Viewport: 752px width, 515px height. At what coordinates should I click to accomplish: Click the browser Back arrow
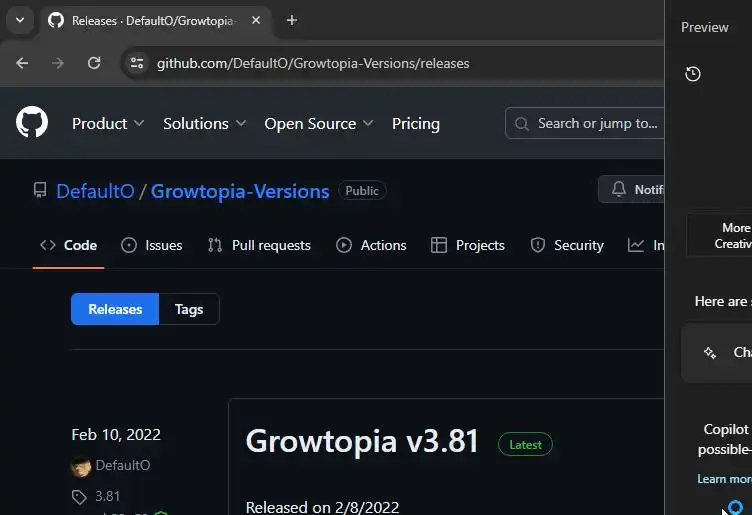click(x=22, y=63)
